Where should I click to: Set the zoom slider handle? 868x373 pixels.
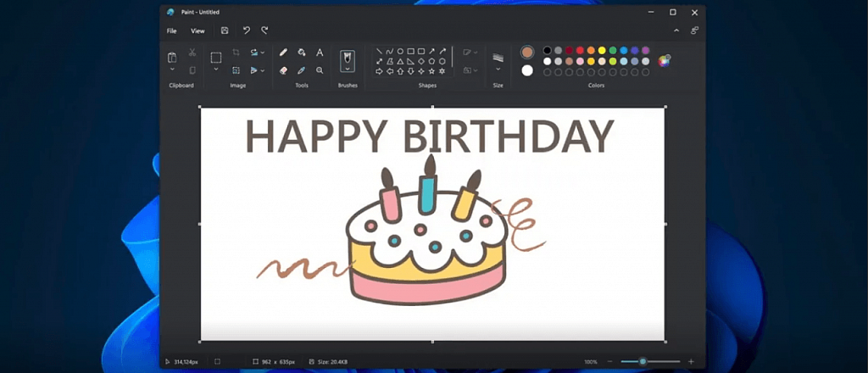(x=643, y=361)
